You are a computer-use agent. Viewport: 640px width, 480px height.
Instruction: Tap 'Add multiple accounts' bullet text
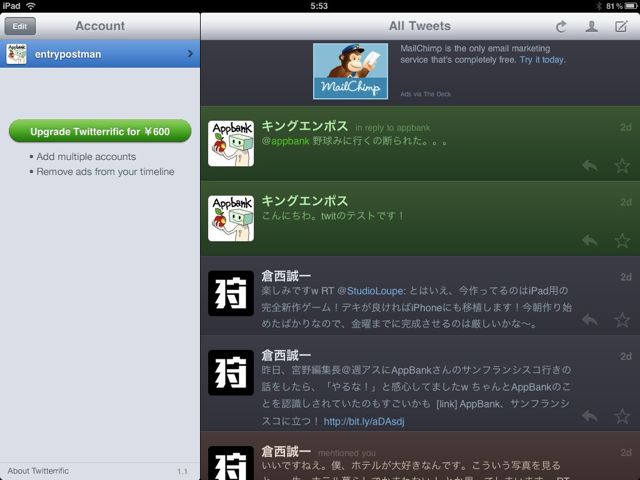point(86,157)
